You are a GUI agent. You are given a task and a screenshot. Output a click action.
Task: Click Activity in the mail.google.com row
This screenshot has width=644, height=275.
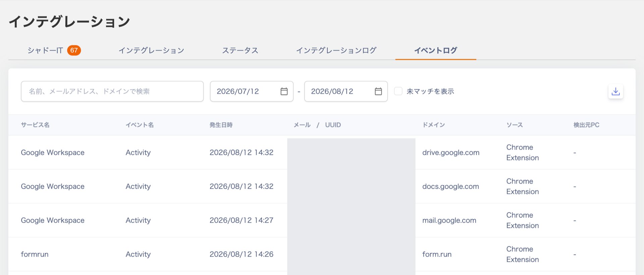tap(138, 220)
